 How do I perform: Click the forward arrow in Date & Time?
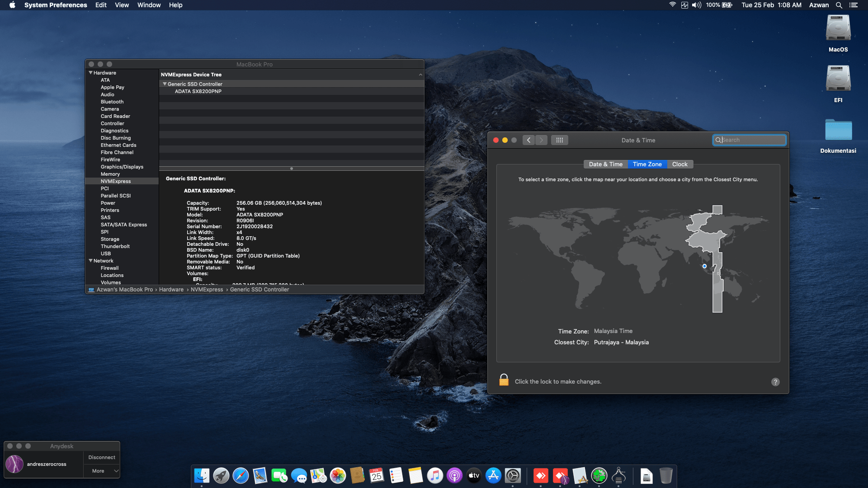tap(541, 140)
